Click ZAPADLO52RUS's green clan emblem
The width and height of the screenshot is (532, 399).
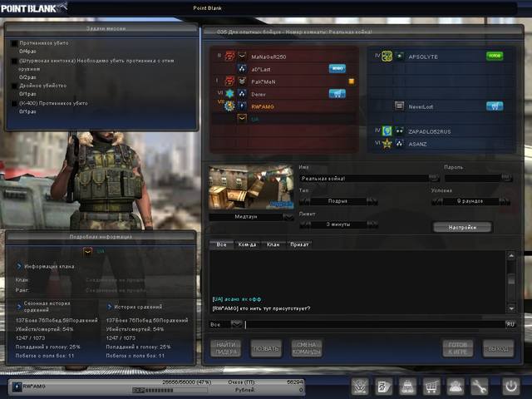387,131
